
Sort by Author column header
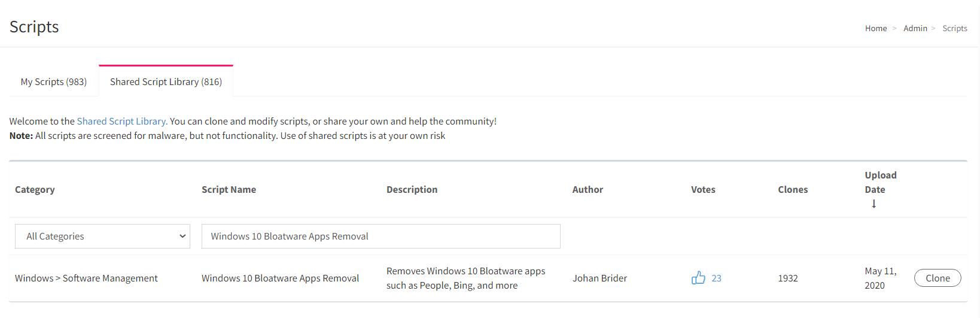[588, 189]
